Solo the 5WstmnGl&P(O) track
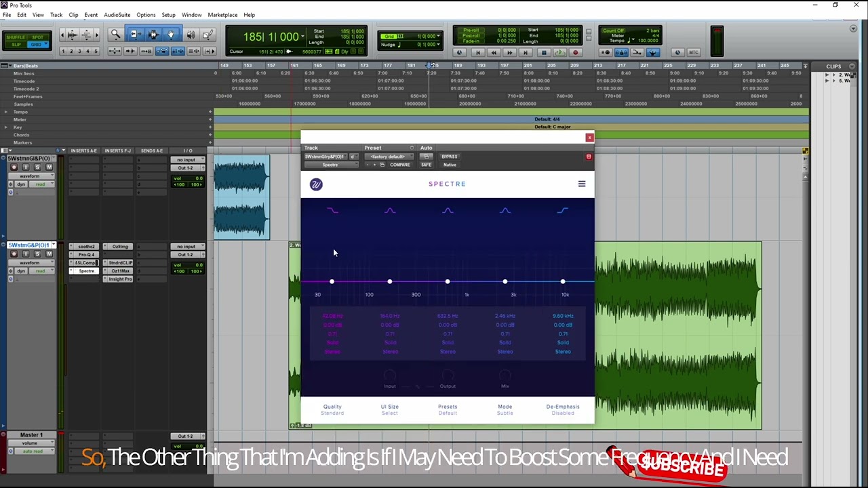868x488 pixels. click(x=37, y=167)
